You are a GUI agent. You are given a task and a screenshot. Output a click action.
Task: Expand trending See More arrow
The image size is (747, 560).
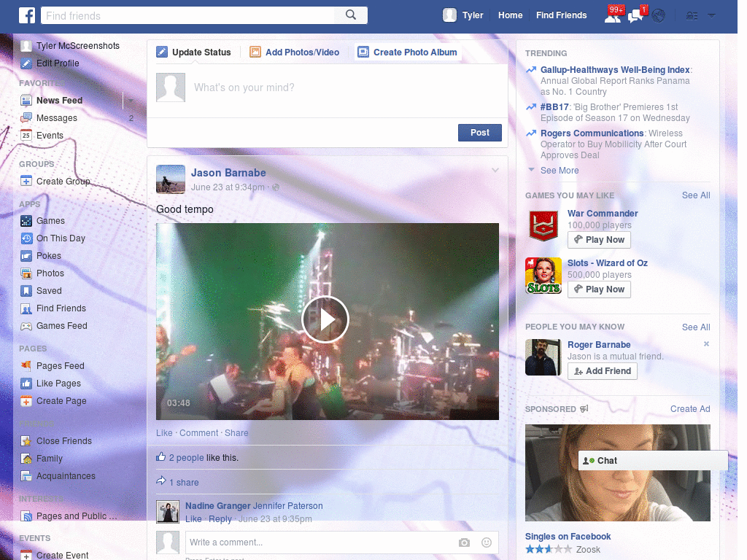click(x=531, y=169)
